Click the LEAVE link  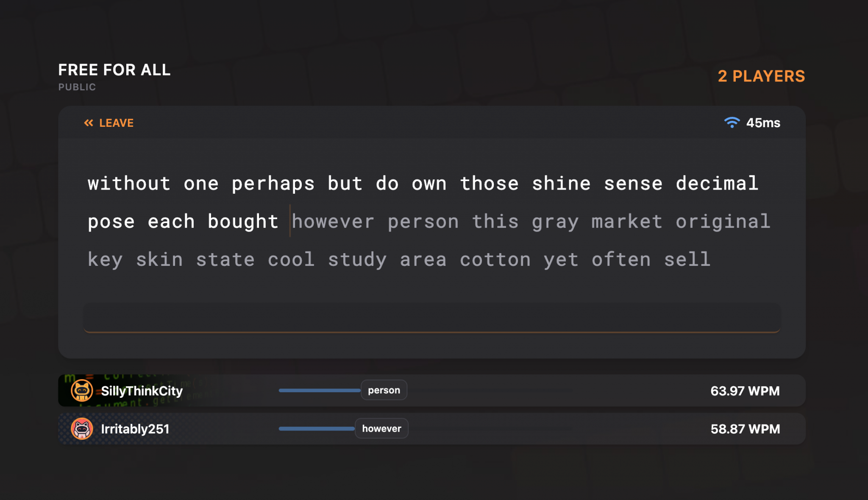point(116,123)
